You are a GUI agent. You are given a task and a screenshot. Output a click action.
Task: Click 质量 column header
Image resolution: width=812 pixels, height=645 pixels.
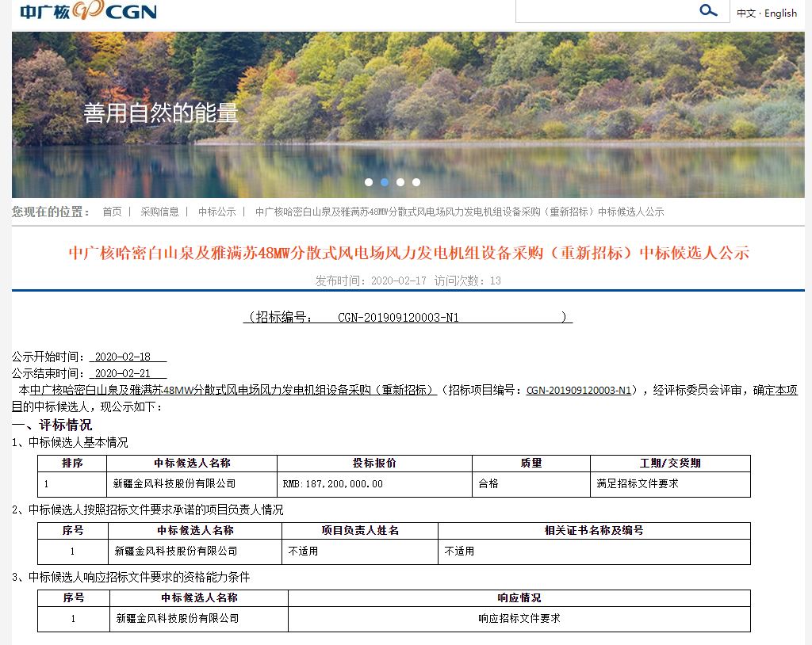click(x=530, y=464)
